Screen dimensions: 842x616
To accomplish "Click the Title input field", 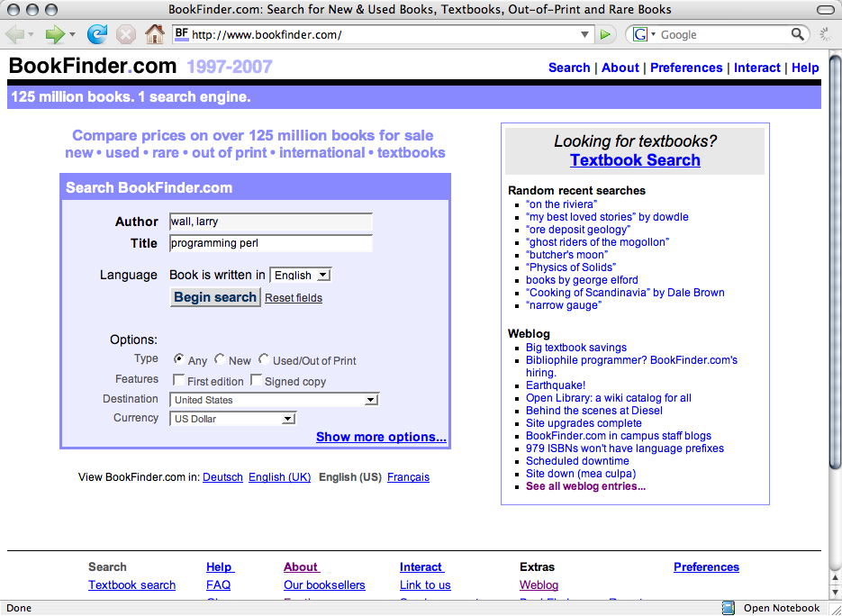I will pos(271,243).
